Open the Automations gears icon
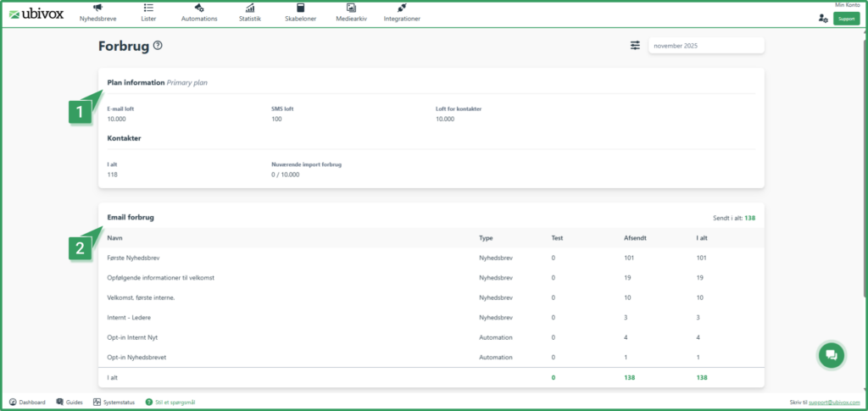 [x=199, y=8]
